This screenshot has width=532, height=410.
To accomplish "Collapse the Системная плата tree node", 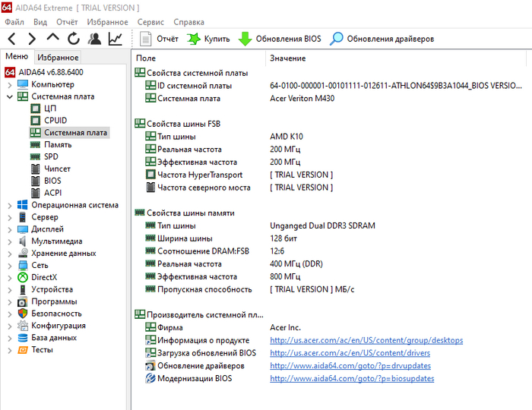I will point(9,96).
